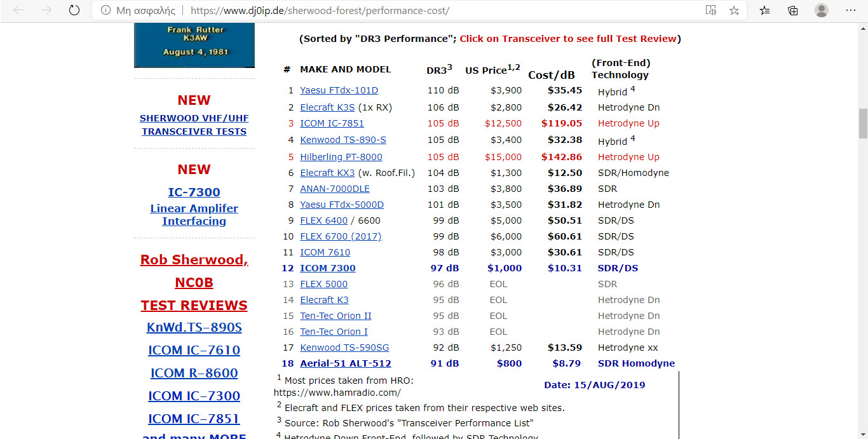Screen dimensions: 868x439
Task: Click the browser Forward arrow
Action: tap(46, 10)
